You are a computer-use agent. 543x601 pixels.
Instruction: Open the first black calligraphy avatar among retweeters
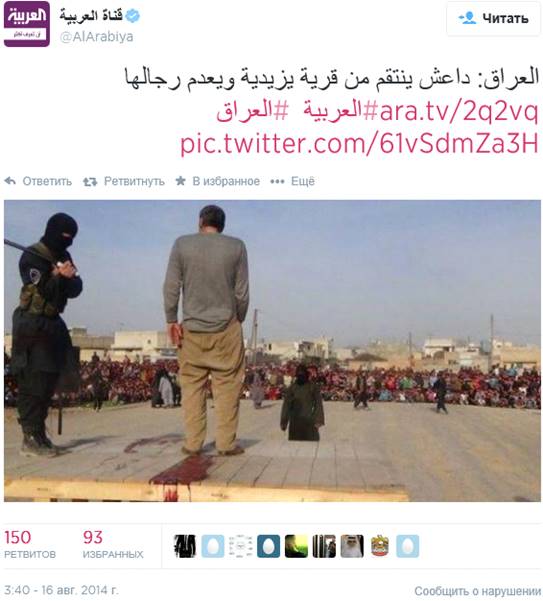point(185,546)
